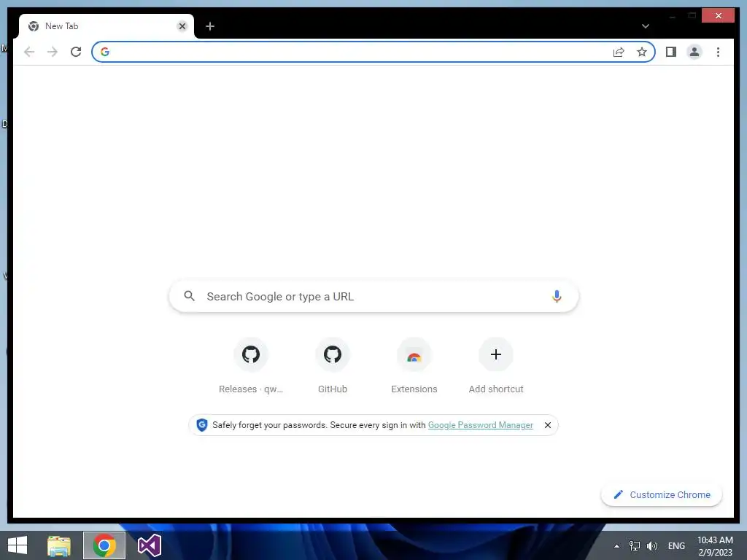Expand the tab search chevron
Image resolution: width=747 pixels, height=560 pixels.
tap(645, 26)
